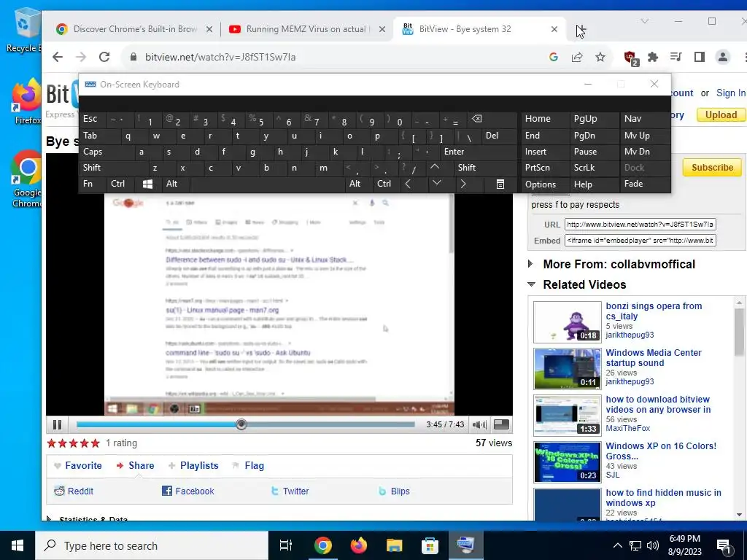
Task: Click the video URL input field
Action: click(x=640, y=225)
